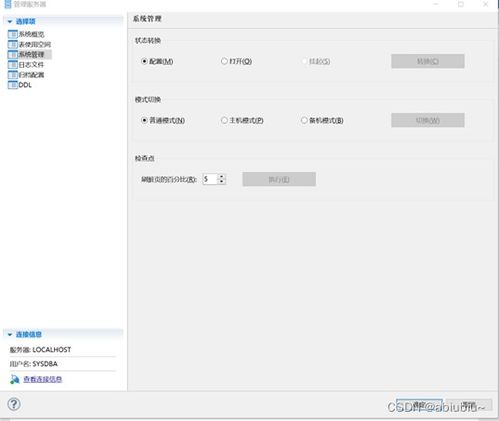Open the 系统概览 page icon in sidebar
The image size is (499, 421).
(13, 34)
